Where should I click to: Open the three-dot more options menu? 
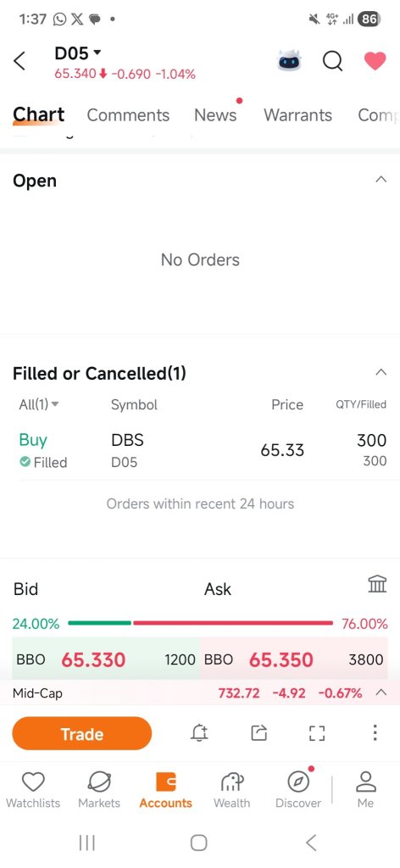click(x=375, y=732)
